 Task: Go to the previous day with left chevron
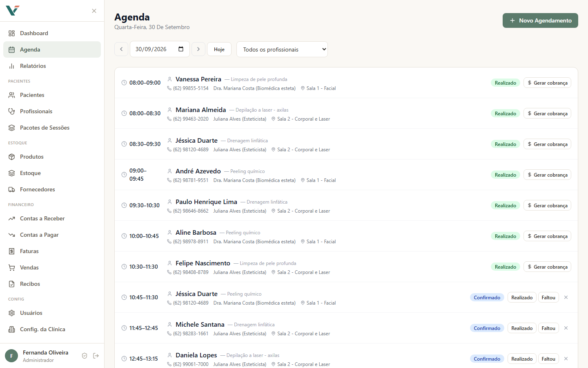pyautogui.click(x=121, y=49)
